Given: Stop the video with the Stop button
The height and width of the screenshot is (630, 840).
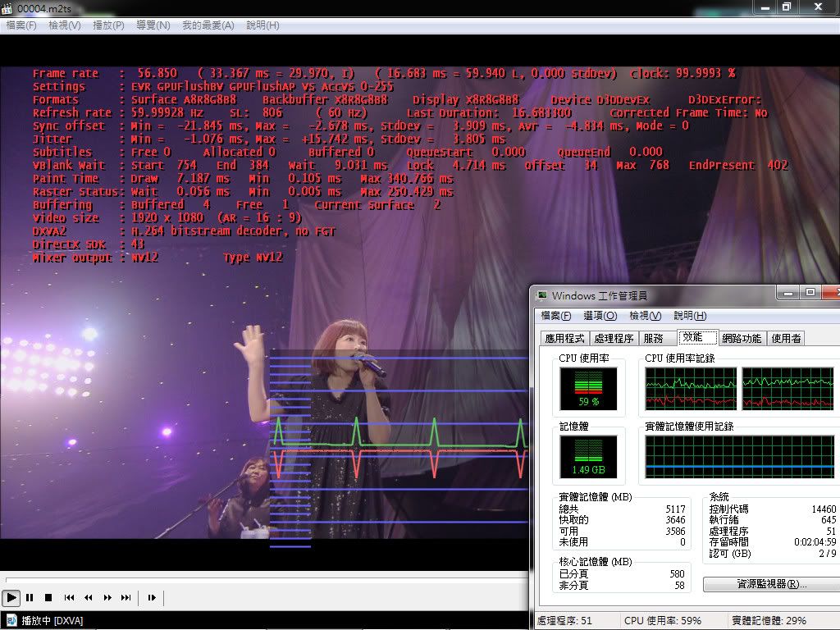Looking at the screenshot, I should pyautogui.click(x=48, y=598).
